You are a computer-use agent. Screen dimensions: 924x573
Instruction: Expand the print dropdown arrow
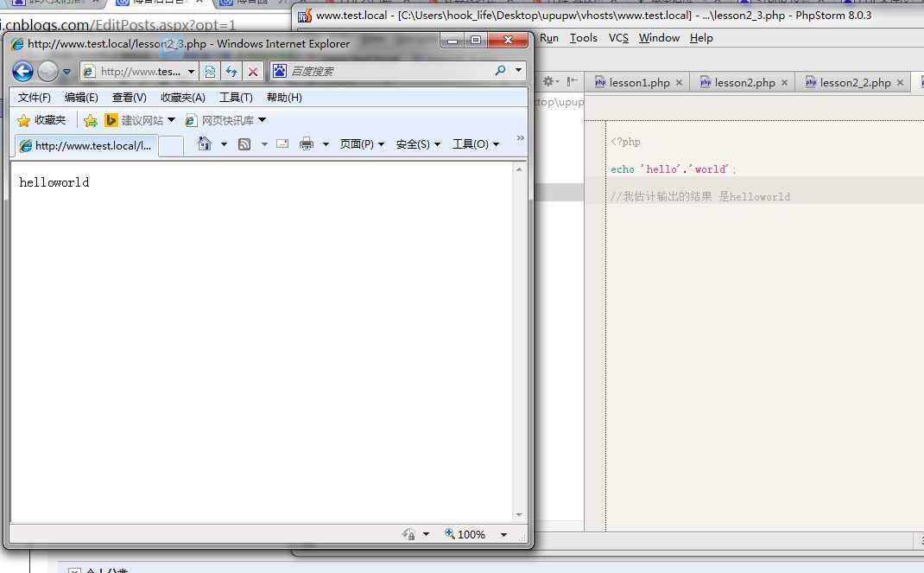(326, 143)
